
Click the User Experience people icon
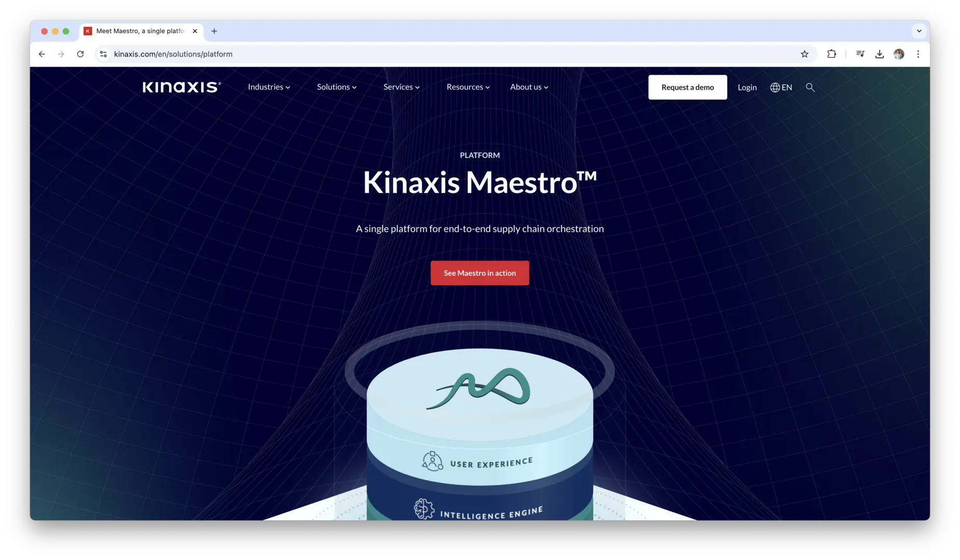pos(432,461)
